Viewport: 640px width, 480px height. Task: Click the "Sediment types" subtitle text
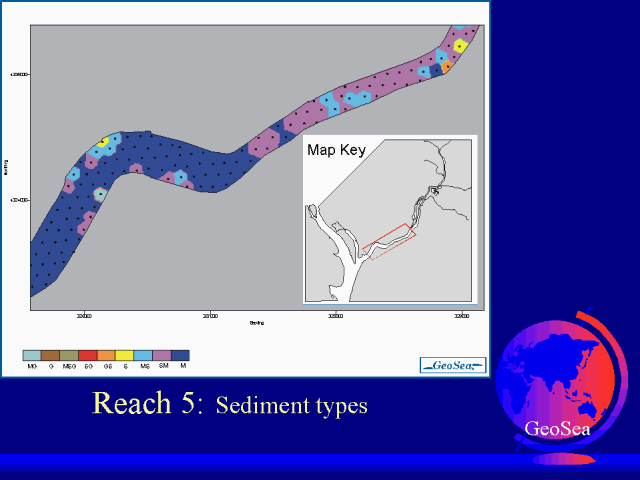[x=291, y=406]
